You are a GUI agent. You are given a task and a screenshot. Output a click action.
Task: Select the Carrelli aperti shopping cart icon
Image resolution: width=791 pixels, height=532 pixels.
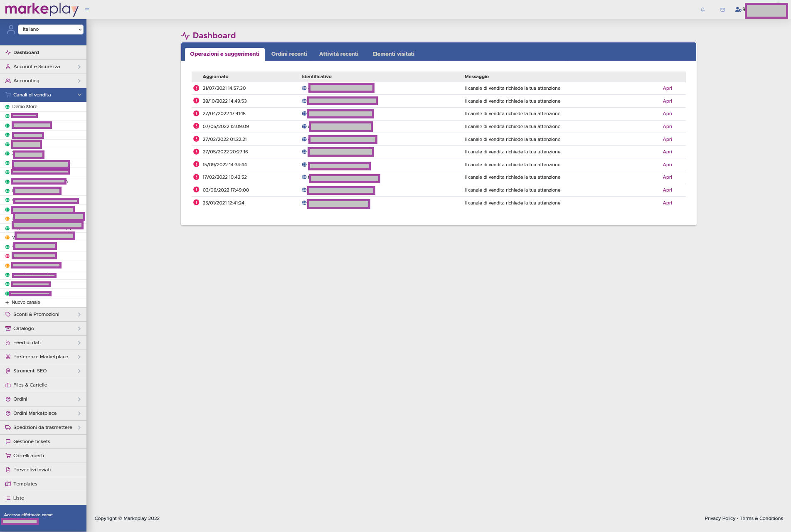tap(8, 456)
